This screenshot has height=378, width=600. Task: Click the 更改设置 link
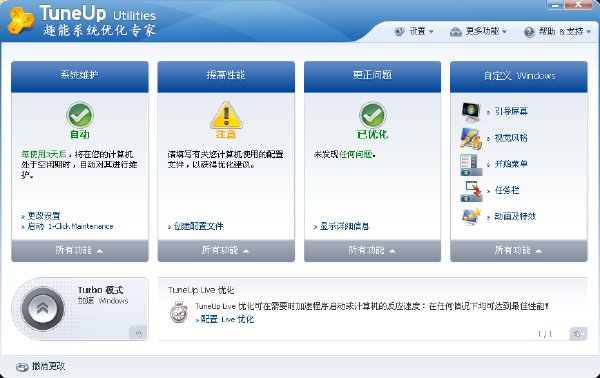tap(44, 216)
